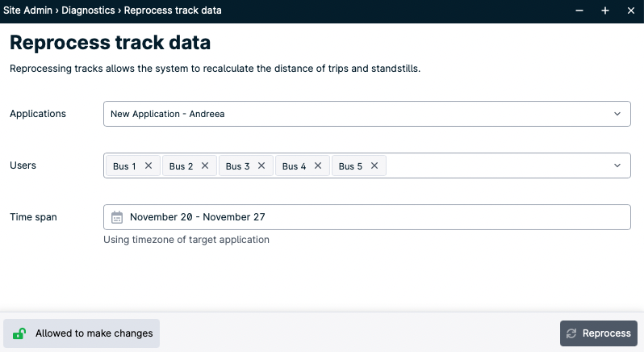Click 'Using timezone of target application' hint
Image resolution: width=644 pixels, height=352 pixels.
[186, 240]
